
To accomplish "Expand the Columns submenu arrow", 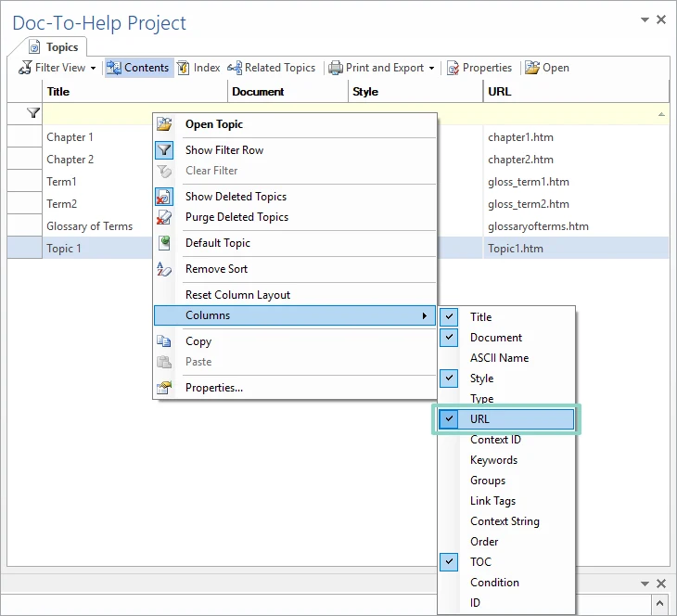I will (x=425, y=315).
